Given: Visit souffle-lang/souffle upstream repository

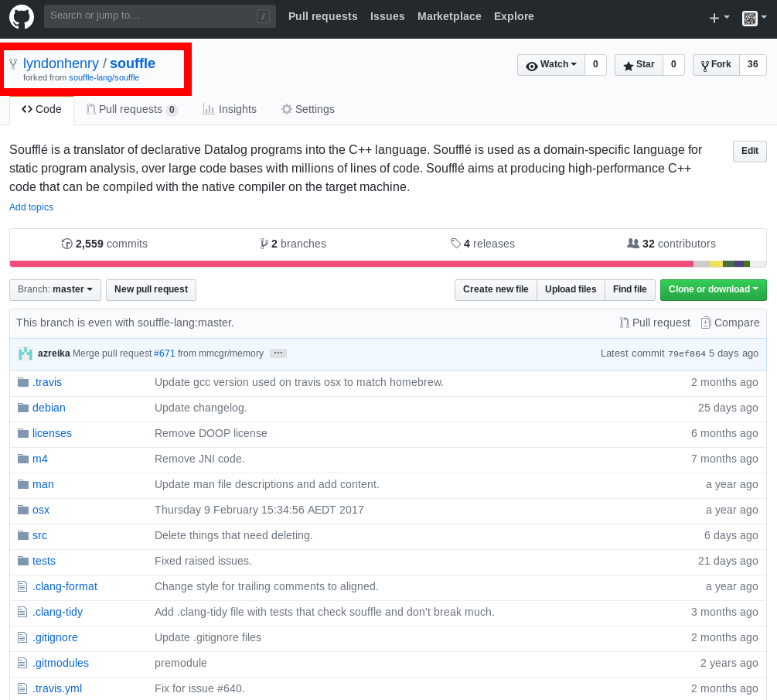Looking at the screenshot, I should pyautogui.click(x=104, y=77).
